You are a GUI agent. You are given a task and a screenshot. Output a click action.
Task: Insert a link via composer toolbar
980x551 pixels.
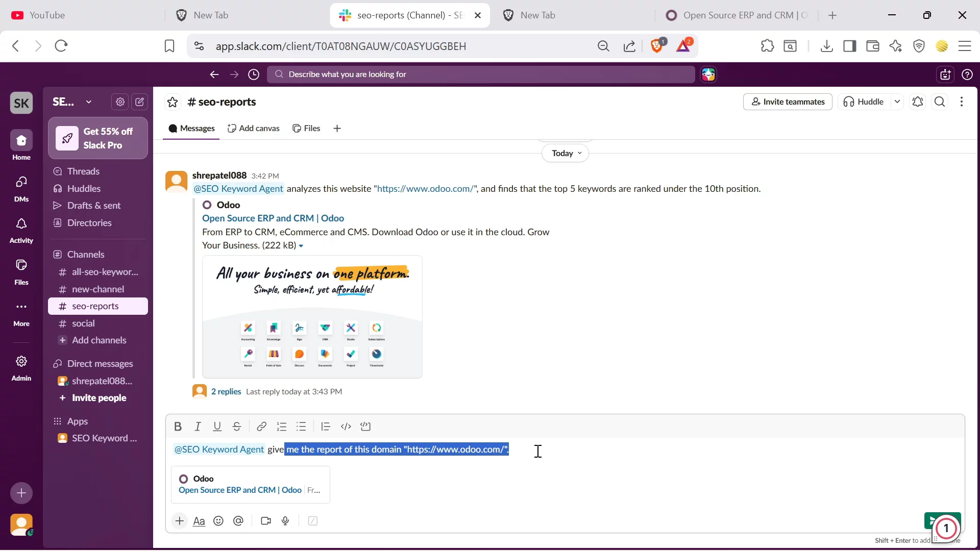261,427
